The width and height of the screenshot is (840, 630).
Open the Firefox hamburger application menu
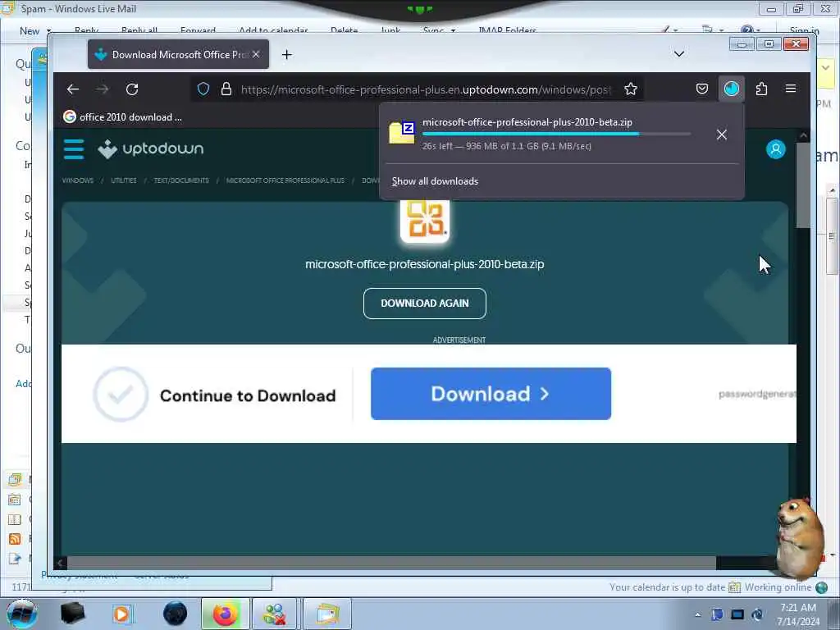coord(790,89)
